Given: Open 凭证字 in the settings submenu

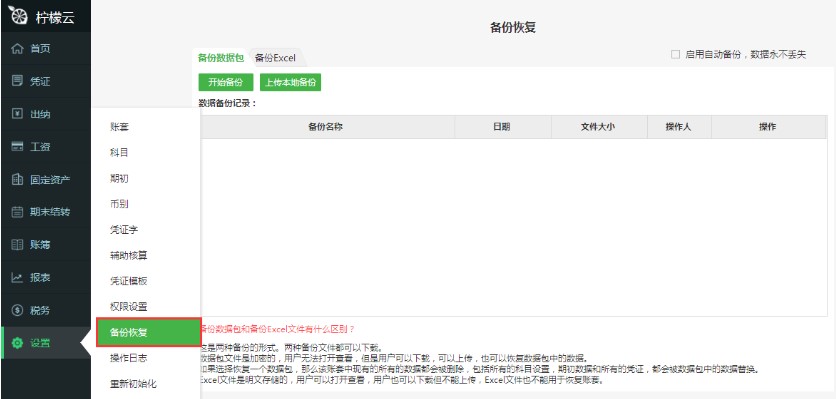Looking at the screenshot, I should coord(124,229).
